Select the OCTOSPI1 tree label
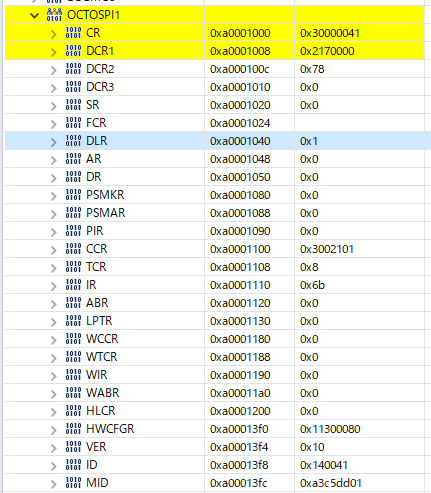 click(x=93, y=15)
